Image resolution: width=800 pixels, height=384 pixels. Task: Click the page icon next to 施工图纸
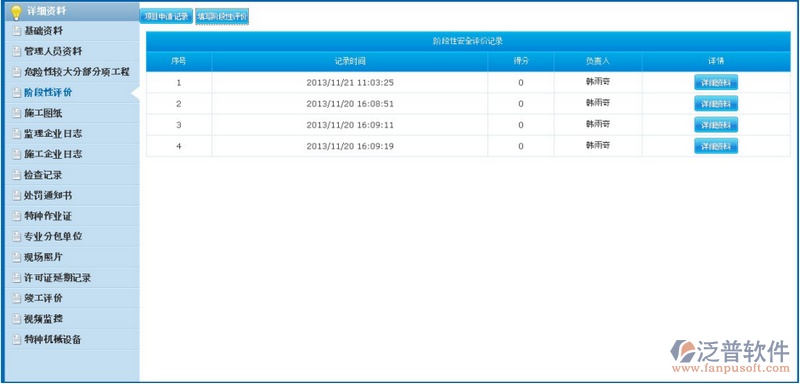click(x=17, y=113)
